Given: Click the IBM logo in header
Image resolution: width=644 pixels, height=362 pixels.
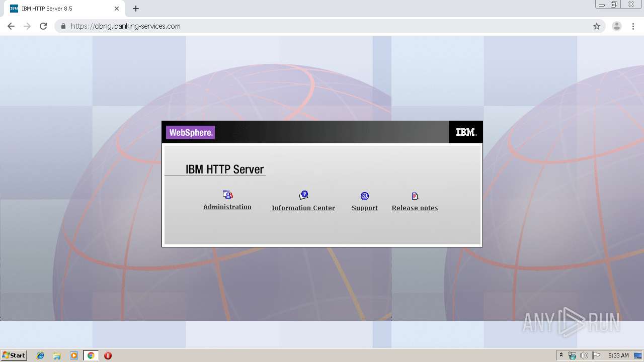Looking at the screenshot, I should point(466,132).
